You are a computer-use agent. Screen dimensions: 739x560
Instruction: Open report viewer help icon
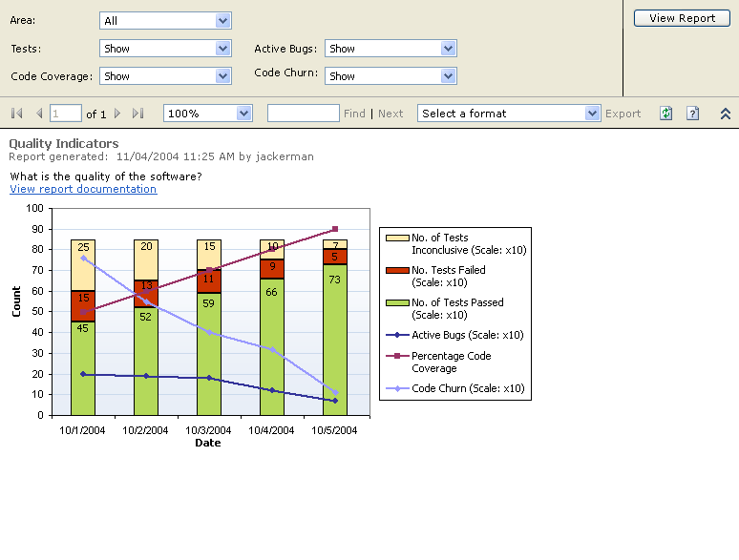coord(693,114)
